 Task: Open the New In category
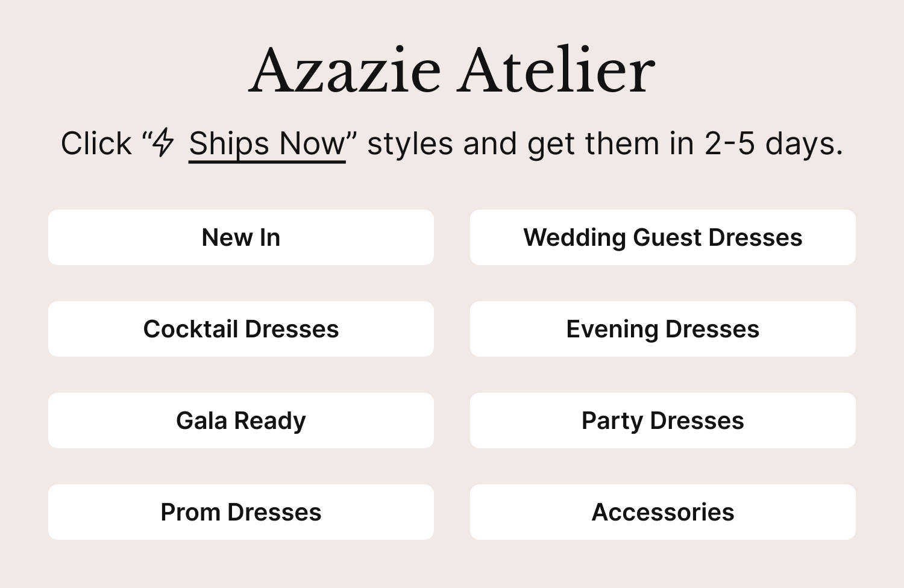coord(241,237)
